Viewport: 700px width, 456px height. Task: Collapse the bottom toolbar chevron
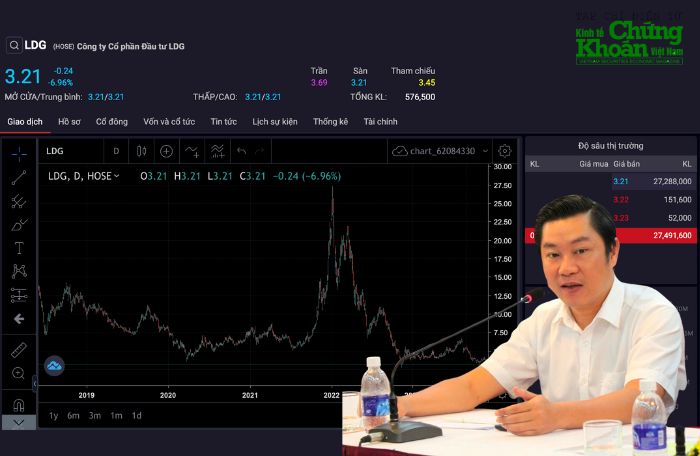tap(19, 423)
